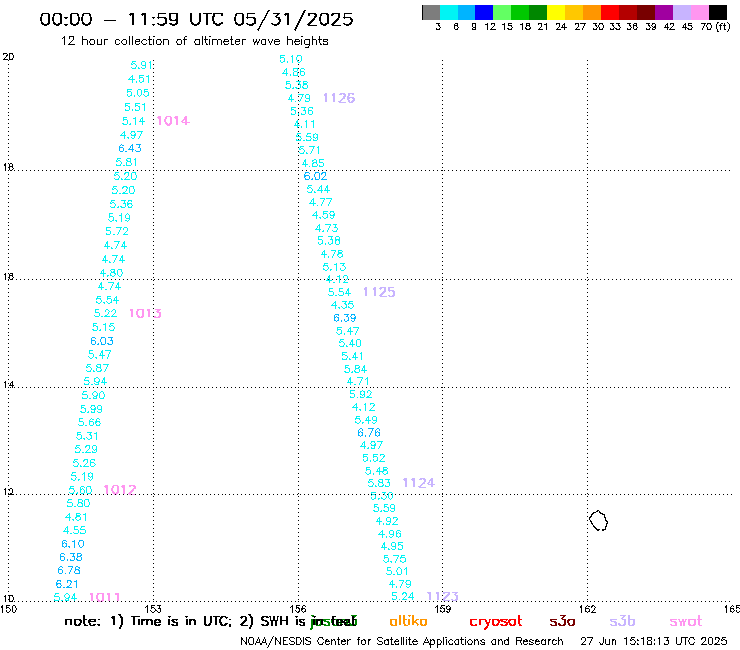This screenshot has width=740, height=650.
Task: Click the wave height value 4.92
Action: [387, 522]
